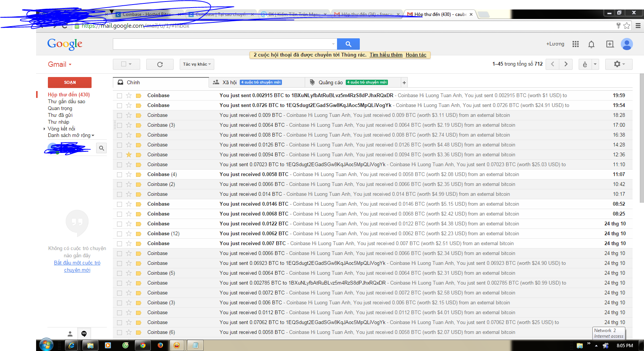Switch to the Xã hội tab
The image size is (644, 351).
(257, 82)
